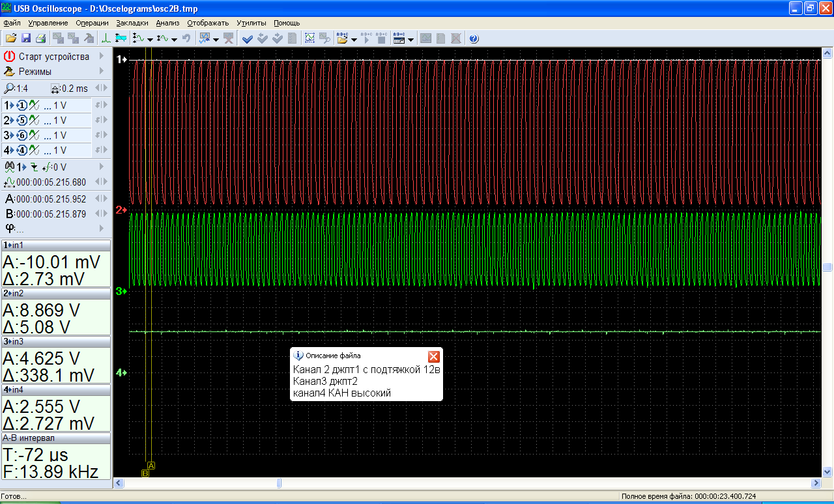This screenshot has width=834, height=504.
Task: Save the oscillogram with the floppy disk icon
Action: coord(26,39)
